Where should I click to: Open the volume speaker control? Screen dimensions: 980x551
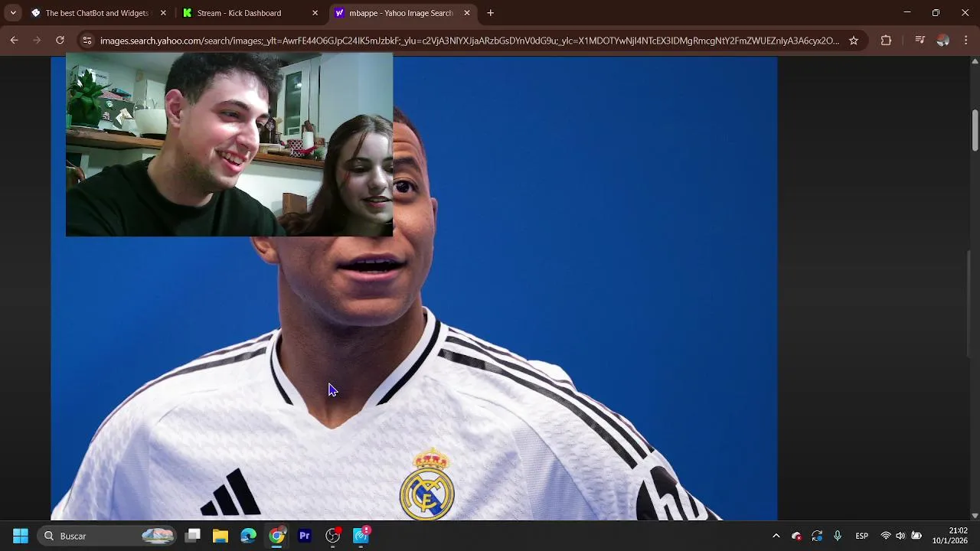point(900,536)
